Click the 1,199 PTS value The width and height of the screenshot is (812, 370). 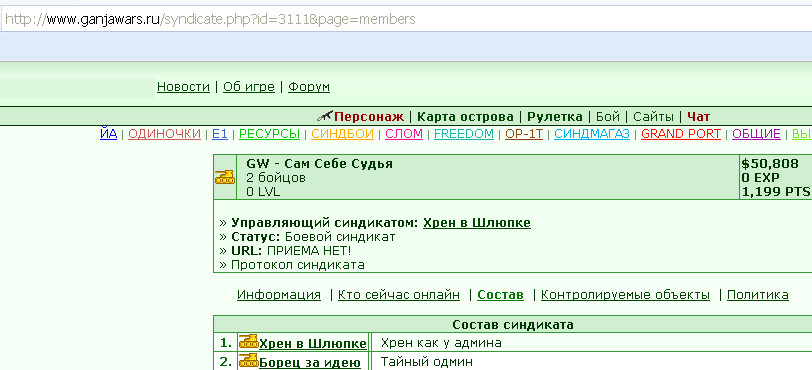775,192
